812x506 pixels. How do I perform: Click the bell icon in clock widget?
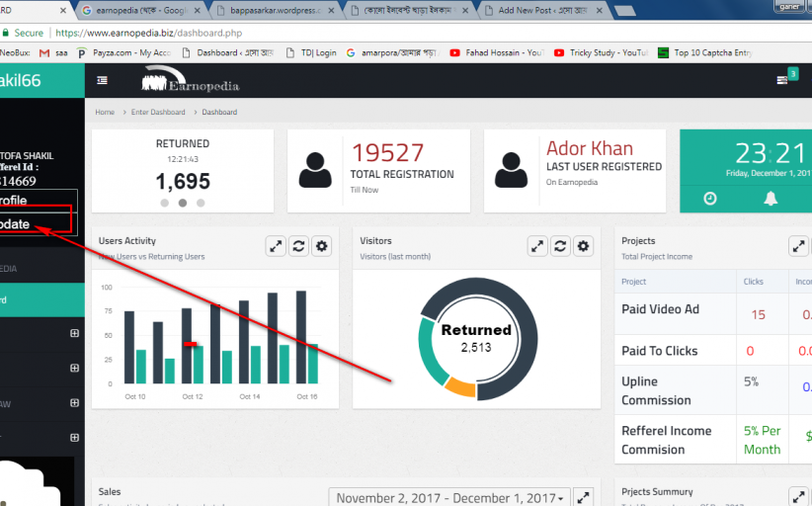(x=771, y=199)
